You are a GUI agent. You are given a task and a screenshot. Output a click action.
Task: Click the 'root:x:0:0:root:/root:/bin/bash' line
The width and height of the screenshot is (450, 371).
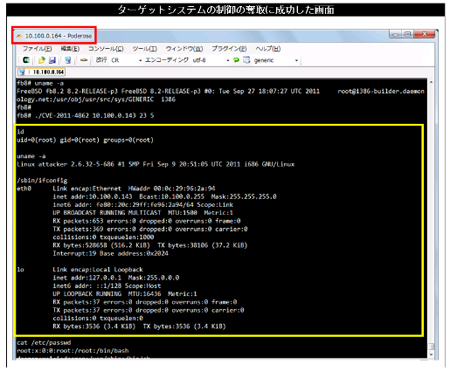point(73,351)
